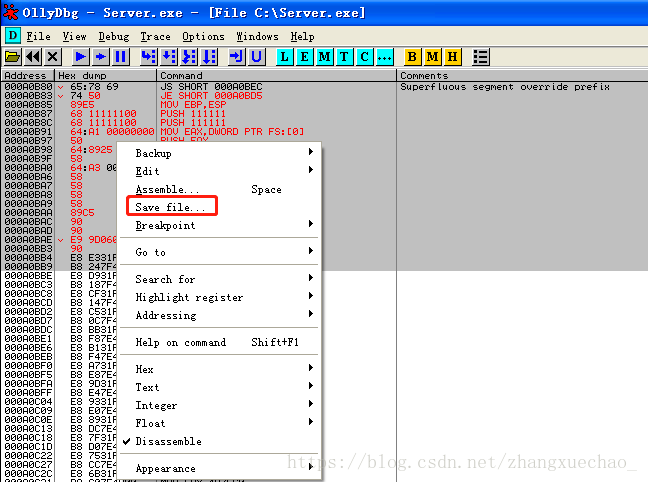648x482 pixels.
Task: Expand the Float submenu
Action: tap(220, 423)
